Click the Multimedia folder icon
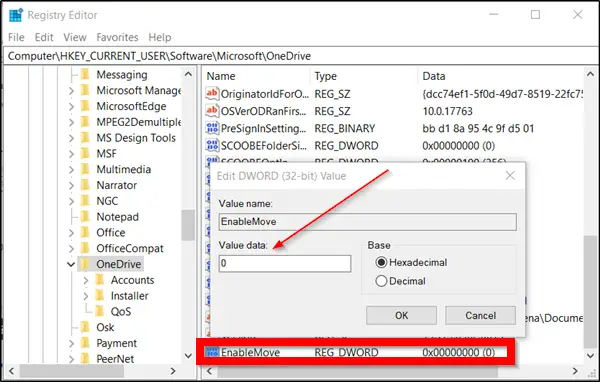The image size is (600, 382). point(85,169)
